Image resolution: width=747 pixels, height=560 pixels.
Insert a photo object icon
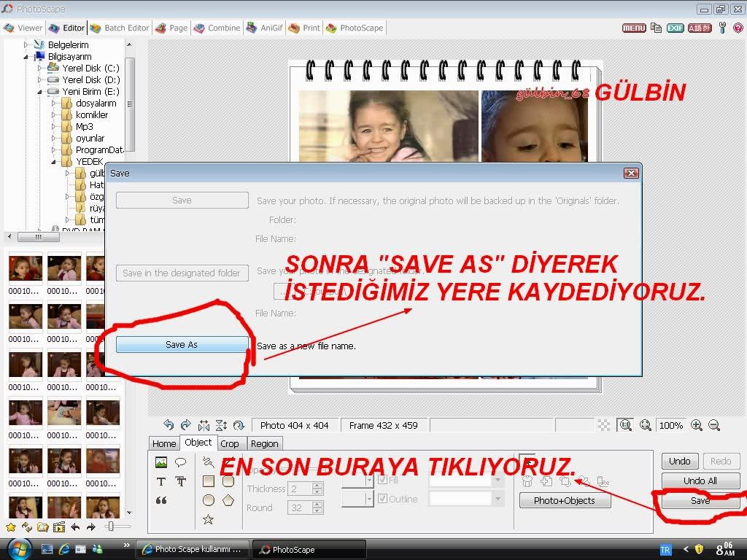click(161, 462)
